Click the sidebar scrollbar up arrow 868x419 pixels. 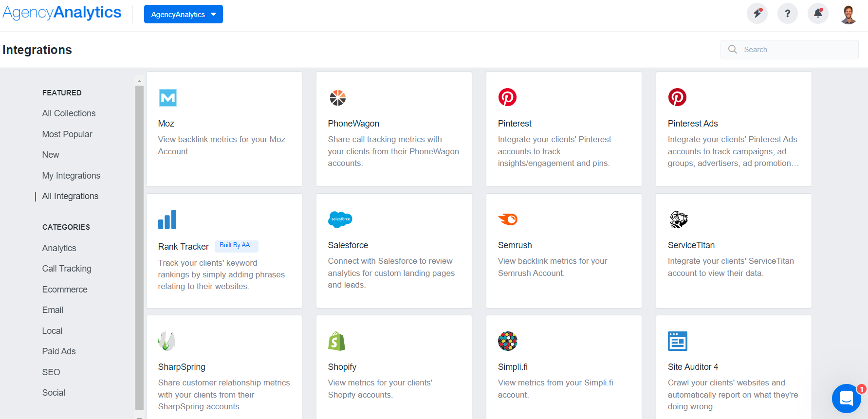139,81
